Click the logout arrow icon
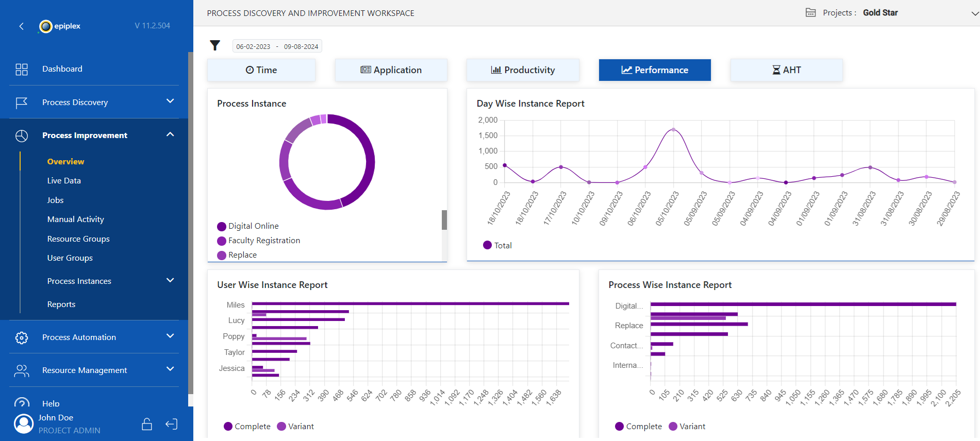The height and width of the screenshot is (441, 980). 172,424
